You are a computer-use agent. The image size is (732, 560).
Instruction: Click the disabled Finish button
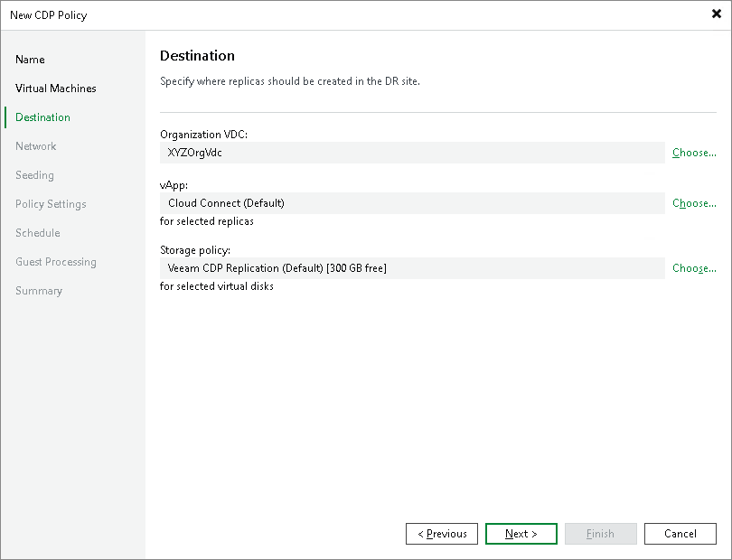pos(601,534)
